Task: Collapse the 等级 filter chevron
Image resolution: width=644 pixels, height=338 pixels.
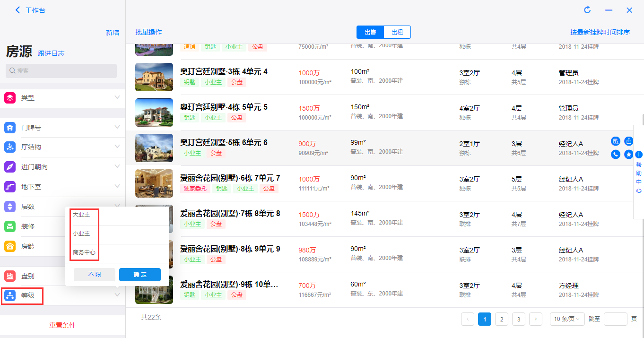Action: coord(117,295)
